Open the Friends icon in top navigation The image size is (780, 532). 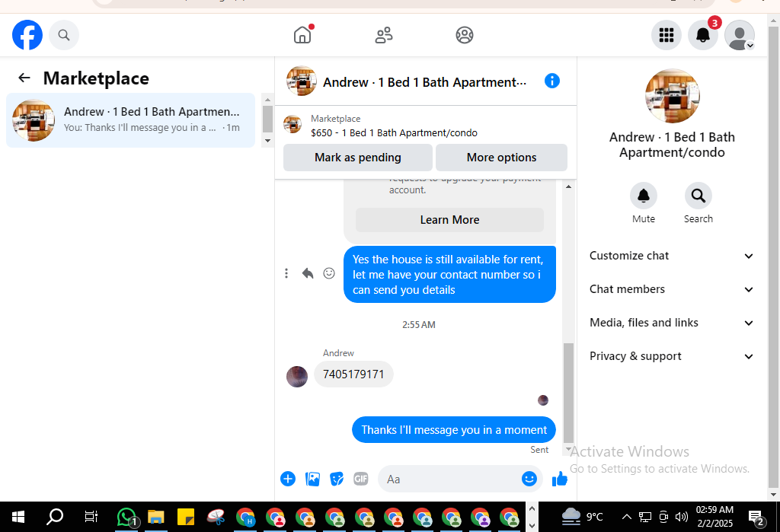[384, 35]
